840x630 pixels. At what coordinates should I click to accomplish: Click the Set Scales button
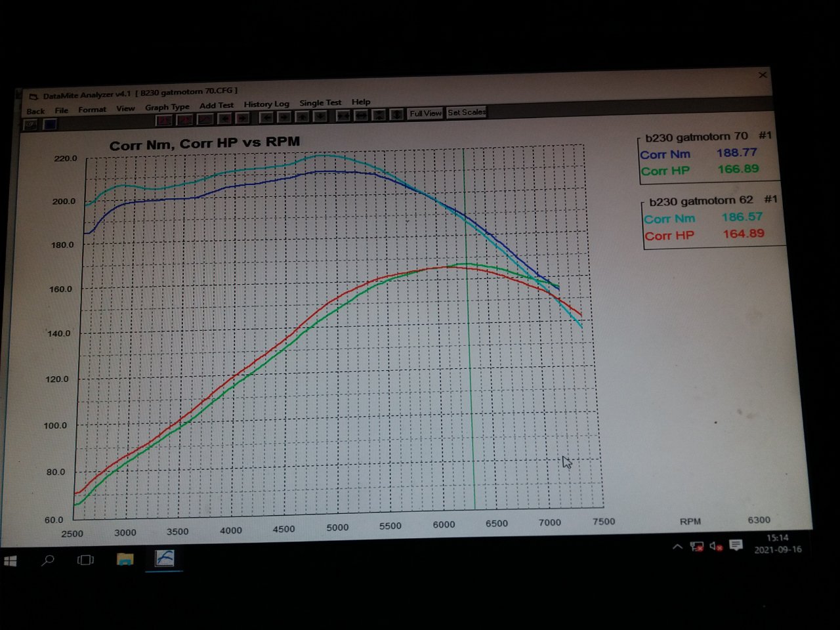(x=467, y=112)
